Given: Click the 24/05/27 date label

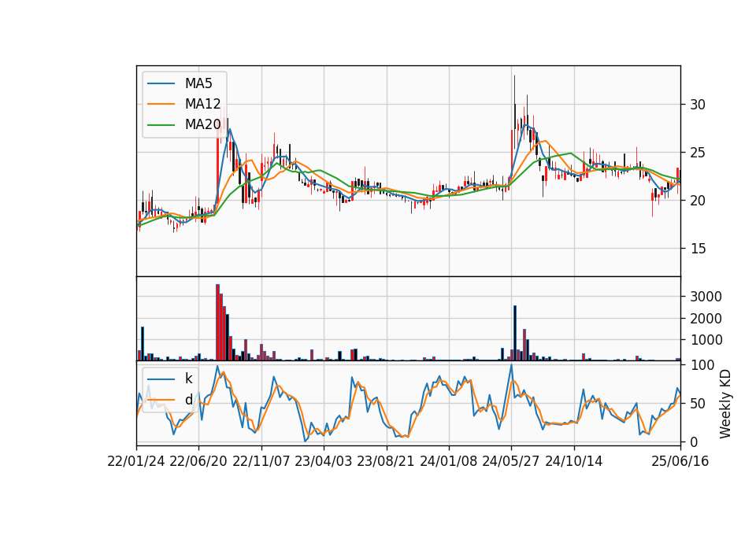Looking at the screenshot, I should point(511,461).
